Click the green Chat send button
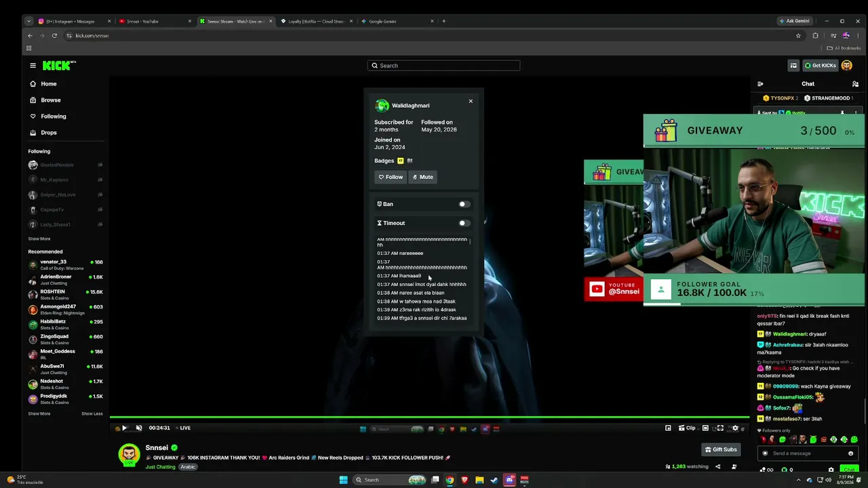Viewport: 868px width, 488px height. (849, 470)
